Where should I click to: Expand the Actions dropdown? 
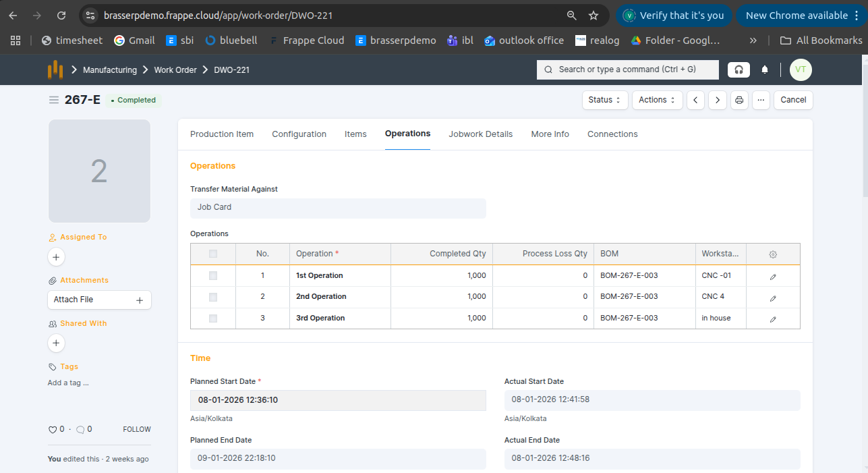point(657,100)
